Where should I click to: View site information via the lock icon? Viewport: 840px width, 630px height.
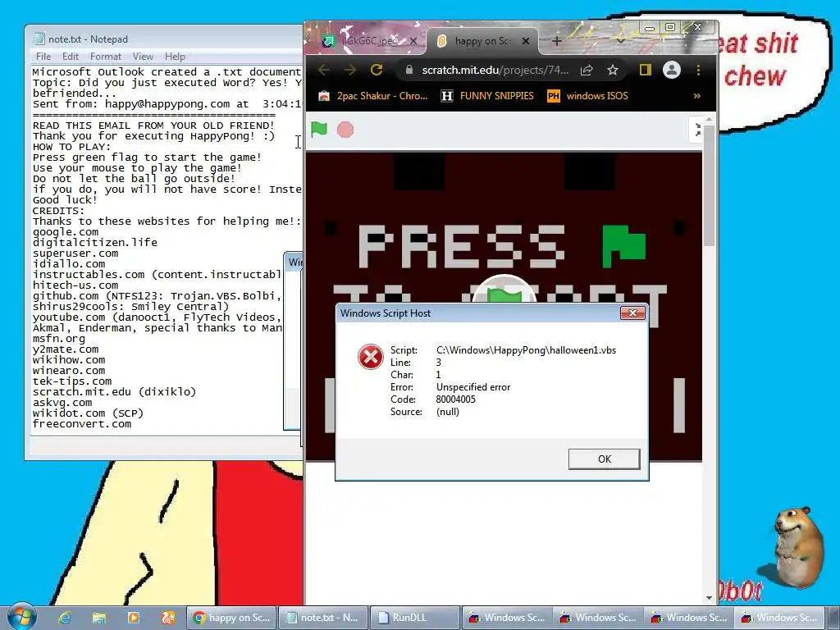click(409, 70)
